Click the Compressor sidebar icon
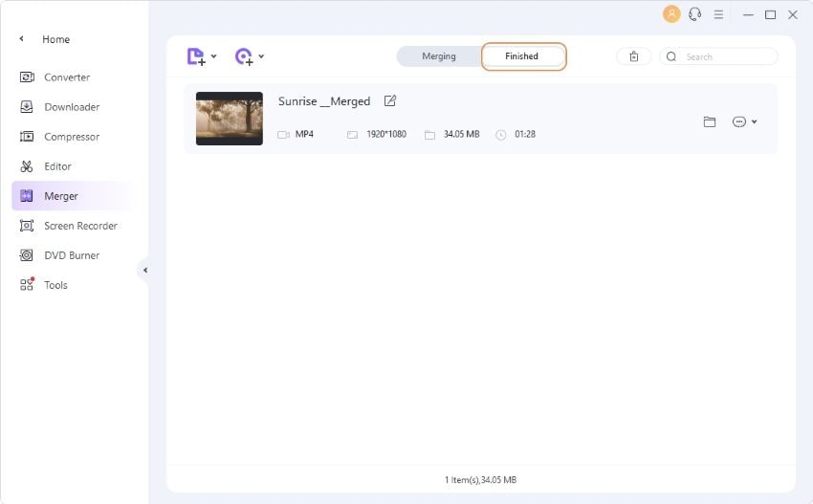This screenshot has width=813, height=504. click(27, 137)
